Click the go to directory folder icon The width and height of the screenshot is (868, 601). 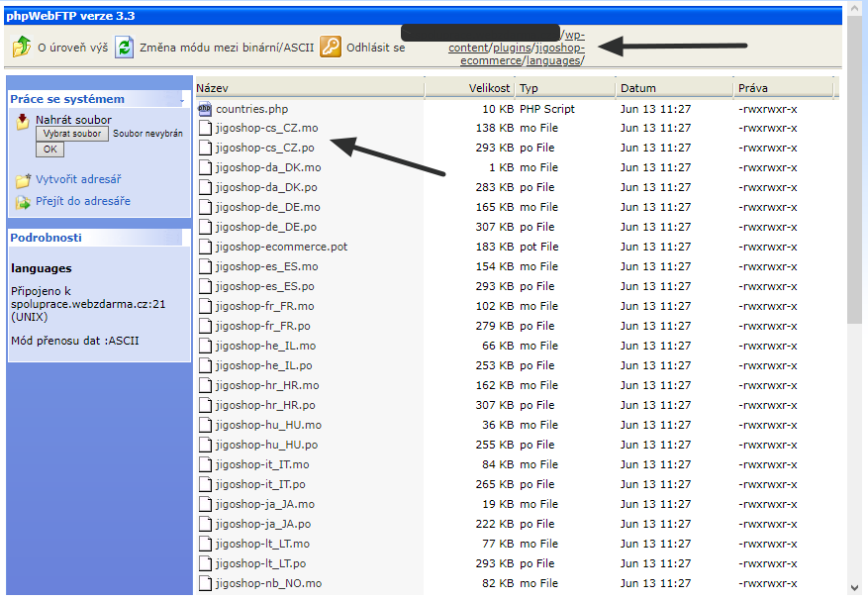tap(23, 202)
